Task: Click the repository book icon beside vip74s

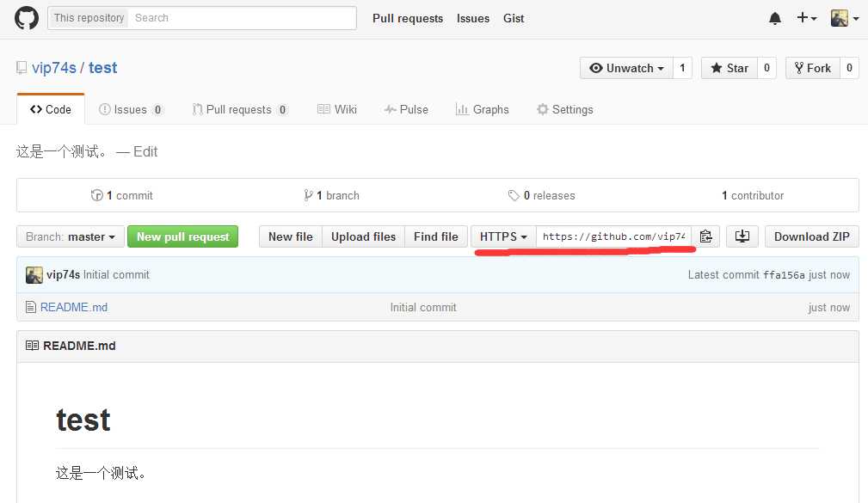Action: [22, 68]
